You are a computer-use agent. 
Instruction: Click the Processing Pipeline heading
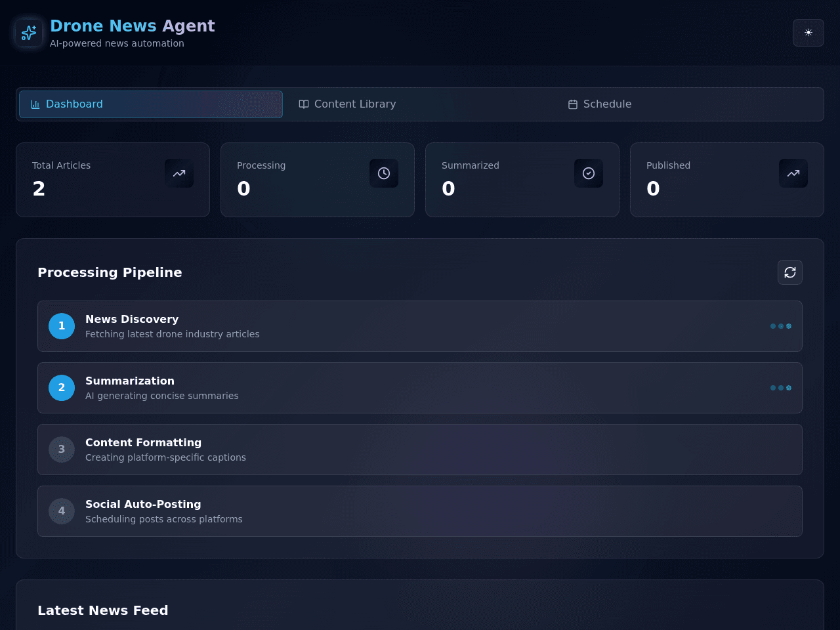[x=110, y=272]
